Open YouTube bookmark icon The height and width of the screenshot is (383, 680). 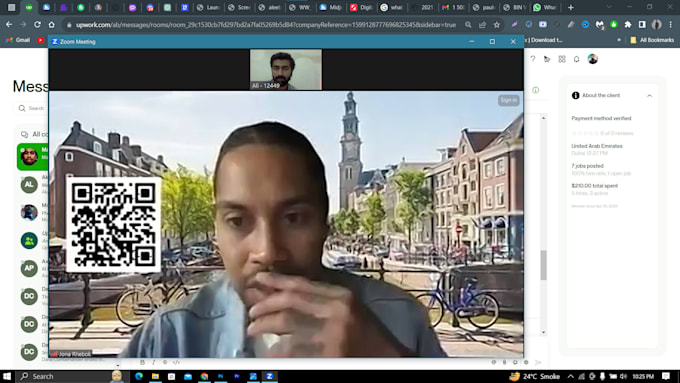[x=40, y=40]
